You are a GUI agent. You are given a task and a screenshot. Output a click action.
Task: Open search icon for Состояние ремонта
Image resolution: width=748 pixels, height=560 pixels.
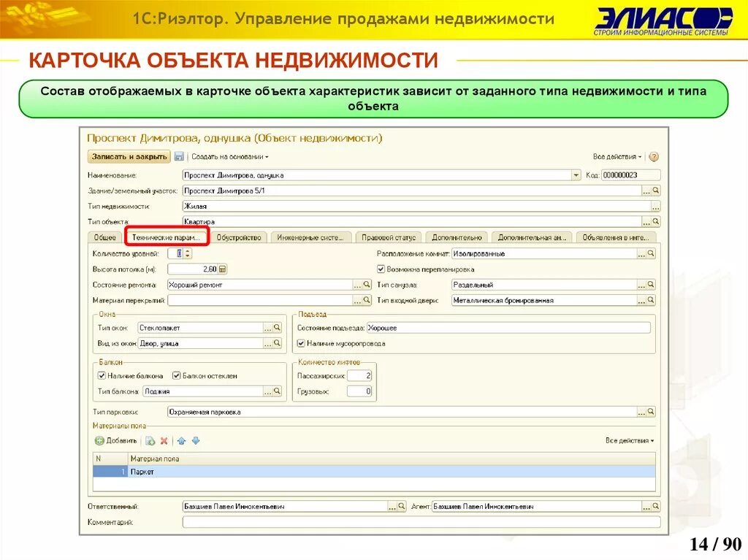coord(367,284)
